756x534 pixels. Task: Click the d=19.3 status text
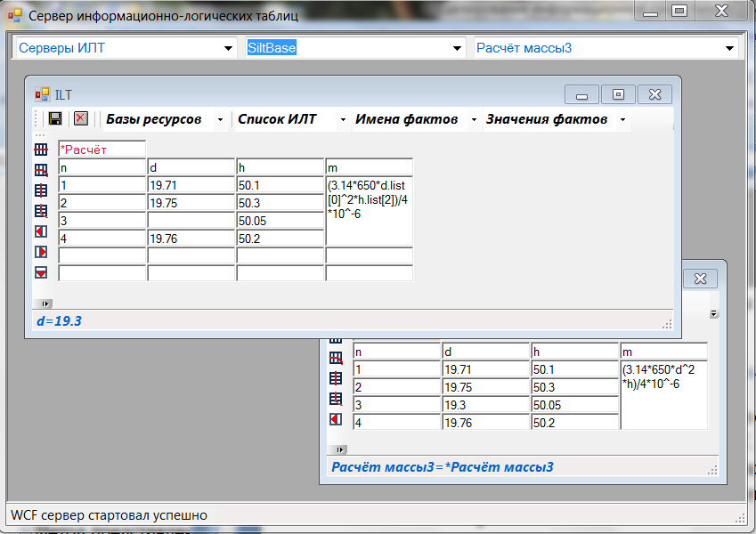coord(60,321)
